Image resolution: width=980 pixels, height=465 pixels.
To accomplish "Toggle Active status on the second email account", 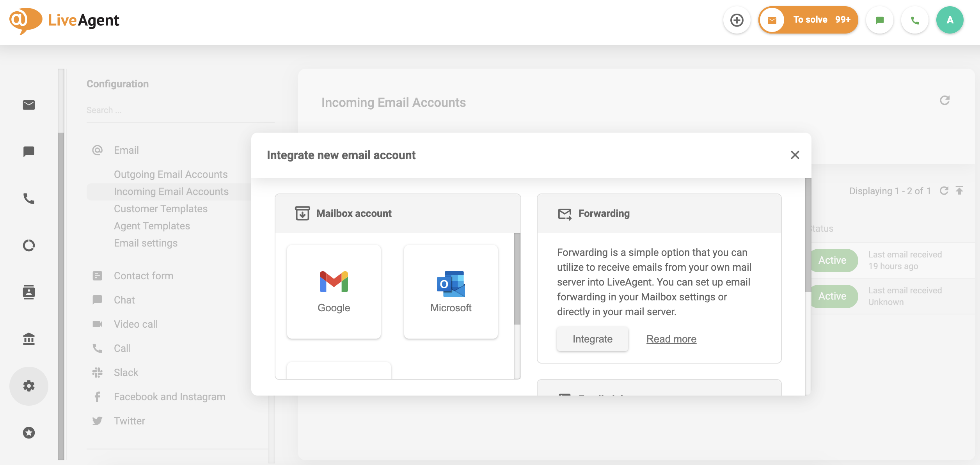I will (833, 296).
